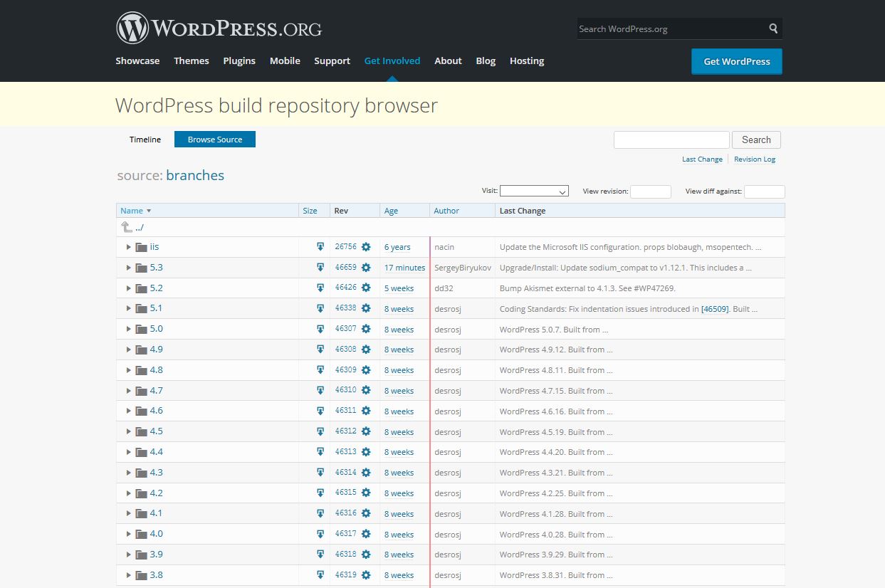The image size is (885, 588).
Task: Open revision log gear for 46311
Action: pyautogui.click(x=366, y=411)
